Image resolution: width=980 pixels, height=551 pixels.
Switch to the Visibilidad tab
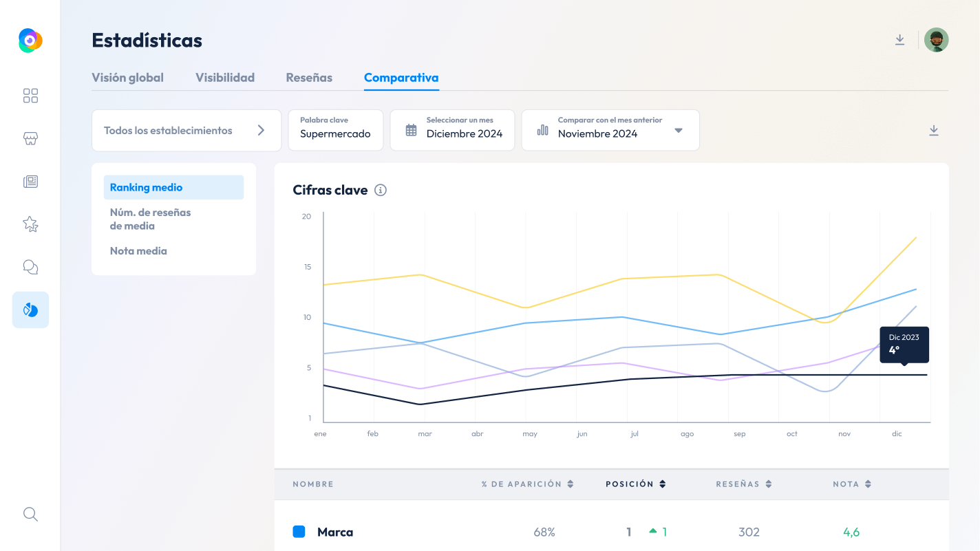[x=225, y=78]
